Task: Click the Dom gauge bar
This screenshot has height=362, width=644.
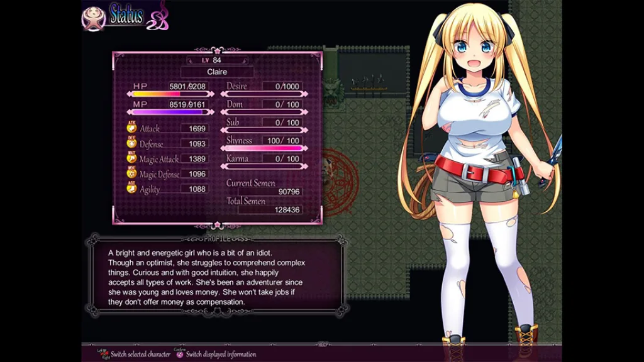Action: (x=264, y=112)
